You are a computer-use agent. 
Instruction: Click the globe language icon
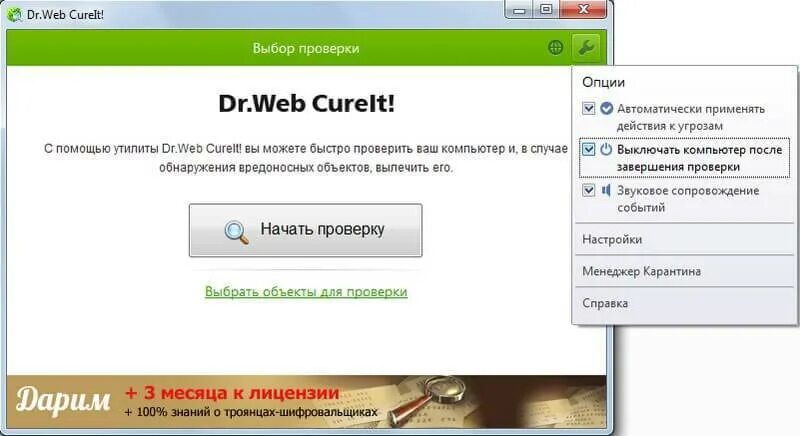[555, 48]
